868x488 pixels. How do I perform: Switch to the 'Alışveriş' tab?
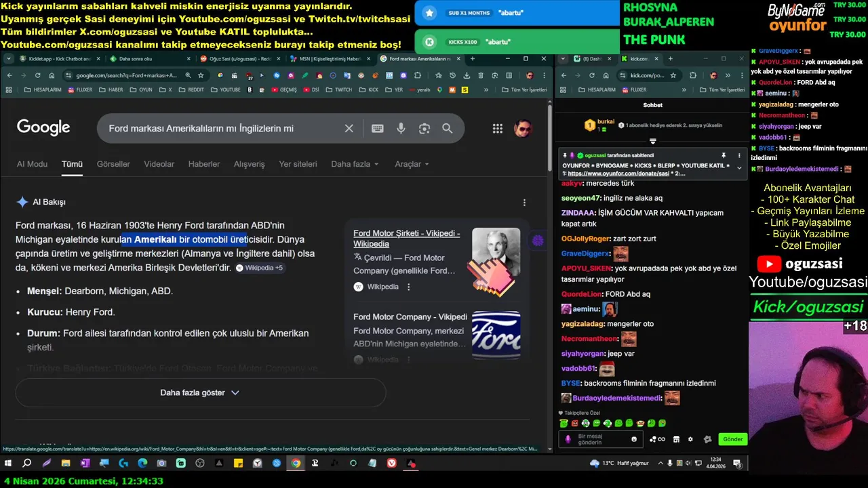click(249, 164)
